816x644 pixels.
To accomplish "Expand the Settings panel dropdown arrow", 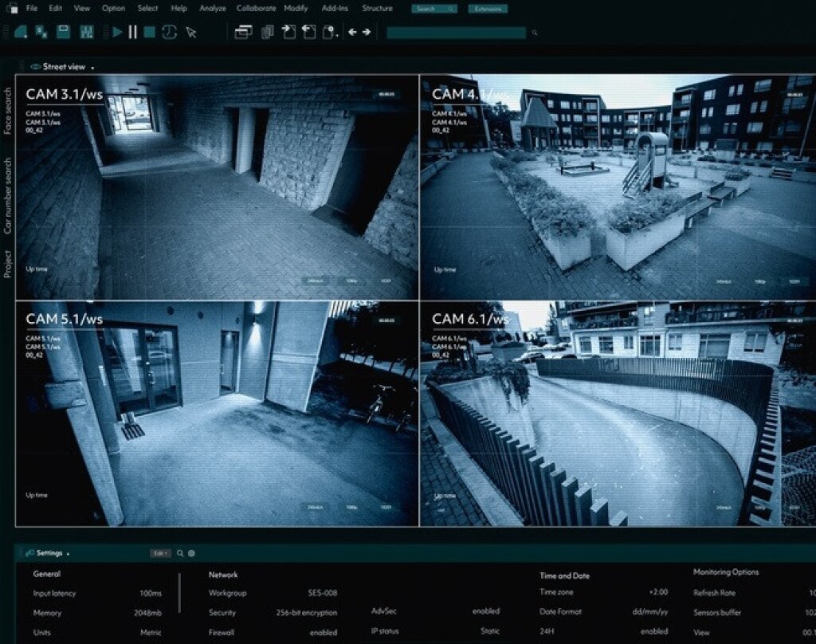I will click(69, 554).
